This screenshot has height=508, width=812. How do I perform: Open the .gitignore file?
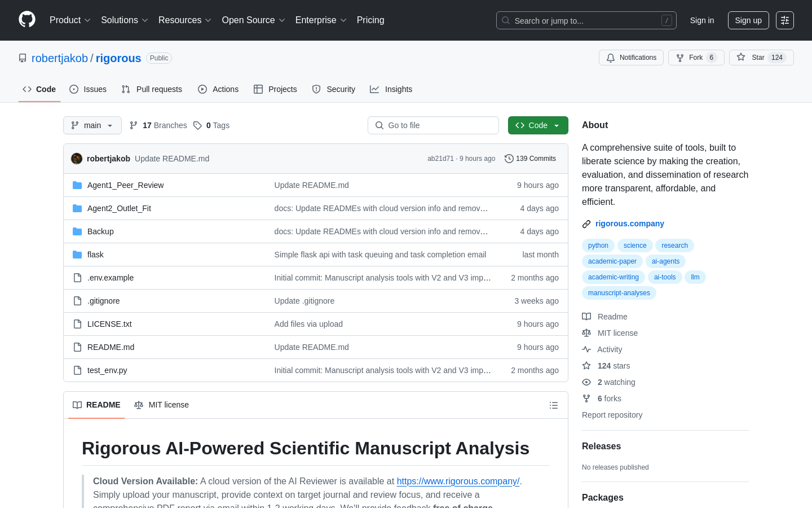104,301
